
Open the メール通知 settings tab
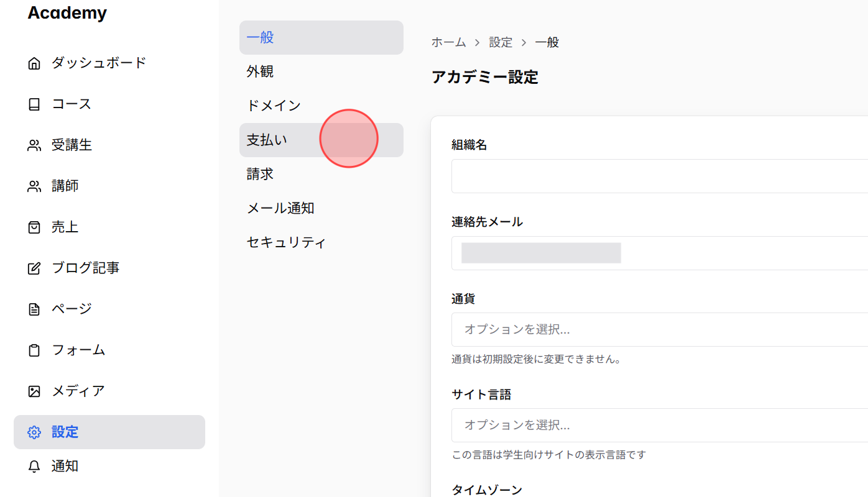pos(280,207)
